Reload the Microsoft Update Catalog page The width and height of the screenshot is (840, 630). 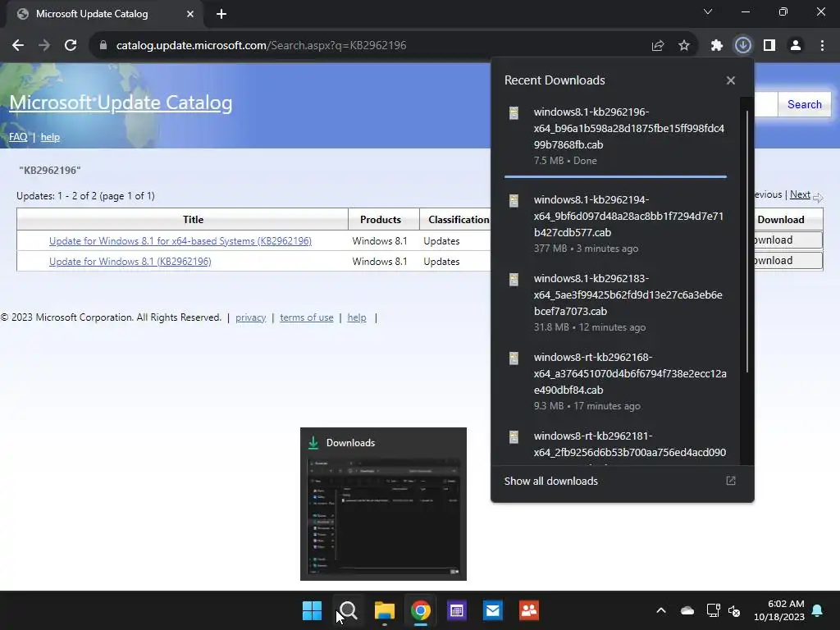(71, 46)
